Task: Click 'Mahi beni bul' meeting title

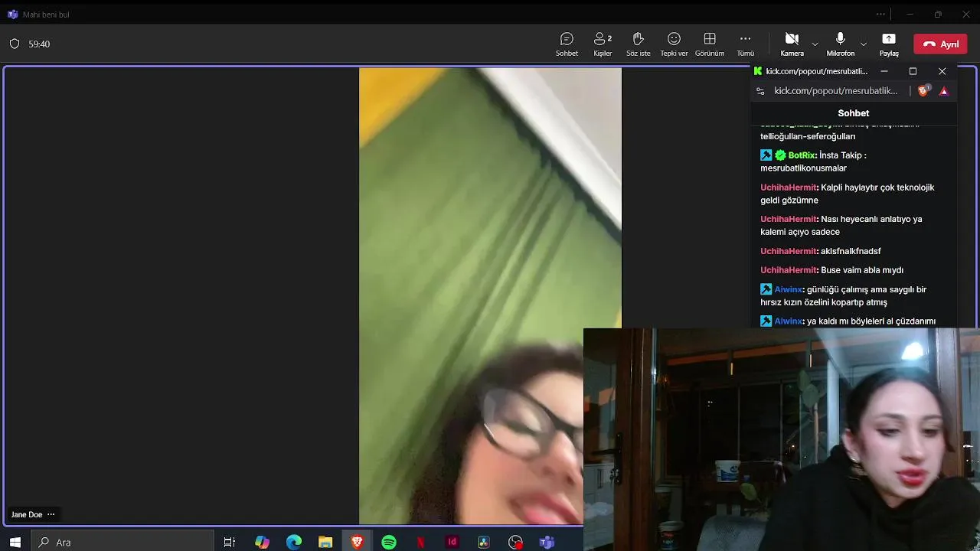Action: tap(46, 15)
